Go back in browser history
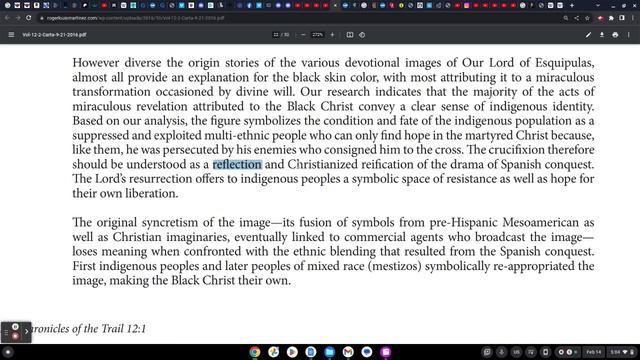640x360 pixels. 7,18
